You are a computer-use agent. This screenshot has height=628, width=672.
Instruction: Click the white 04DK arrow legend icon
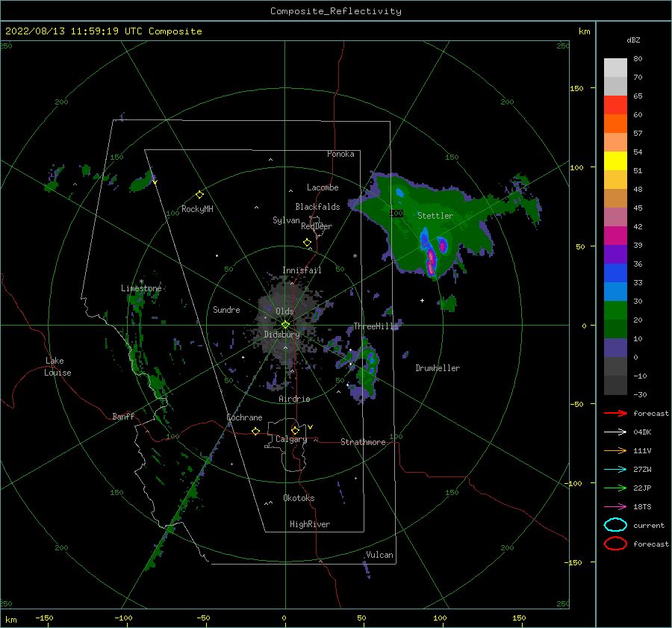pos(615,432)
